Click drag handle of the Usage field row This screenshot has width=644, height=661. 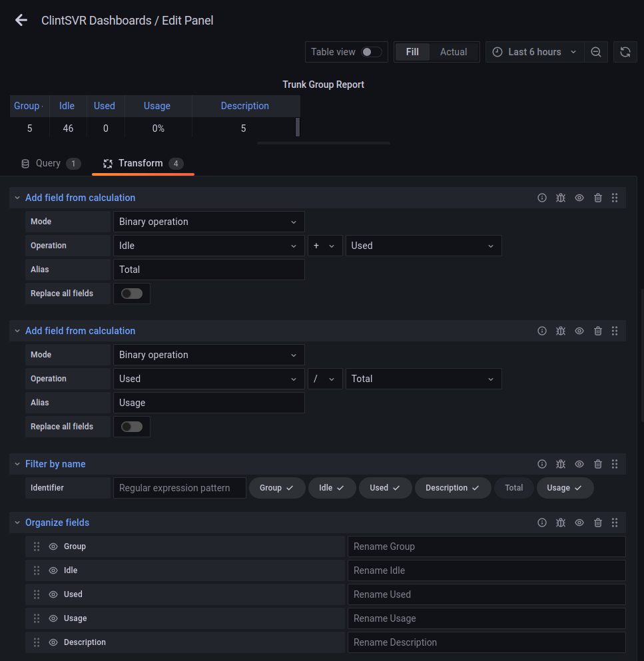coord(37,618)
